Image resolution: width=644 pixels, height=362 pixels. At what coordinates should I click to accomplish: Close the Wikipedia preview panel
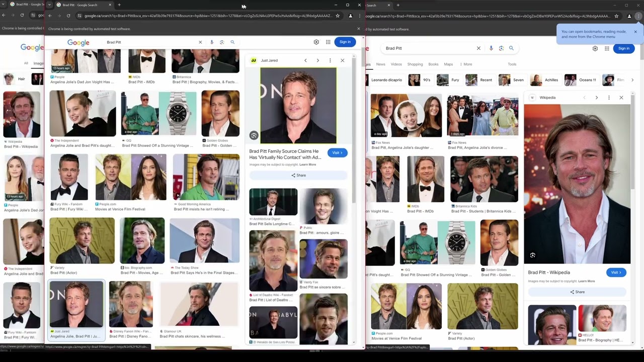621,98
